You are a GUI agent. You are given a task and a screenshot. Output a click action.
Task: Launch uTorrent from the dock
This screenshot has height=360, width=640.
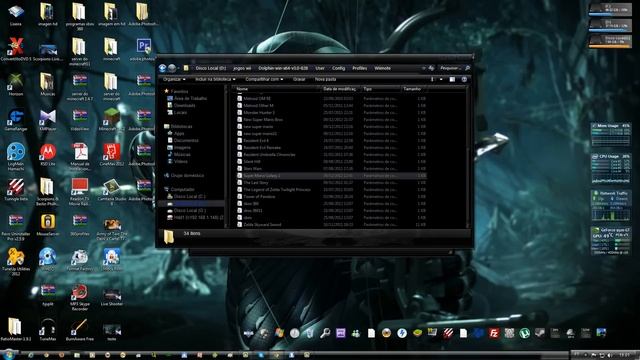coord(524,333)
